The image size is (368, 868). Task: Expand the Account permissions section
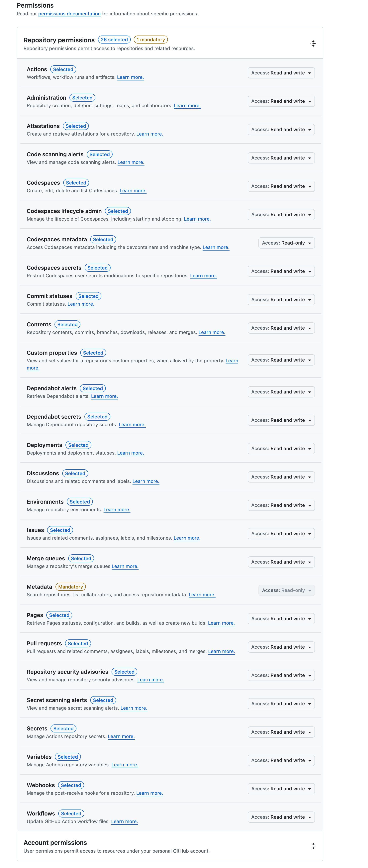pyautogui.click(x=313, y=846)
